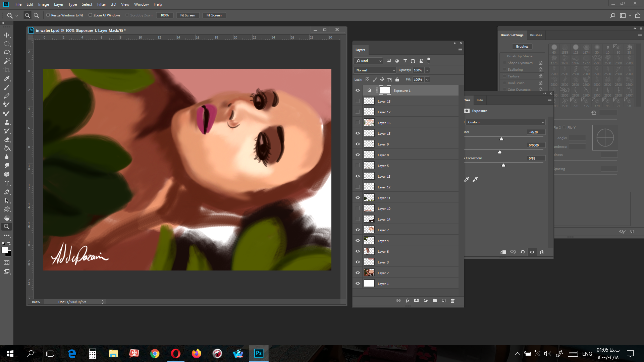
Task: Select the Path Selection tool
Action: coord(7,200)
